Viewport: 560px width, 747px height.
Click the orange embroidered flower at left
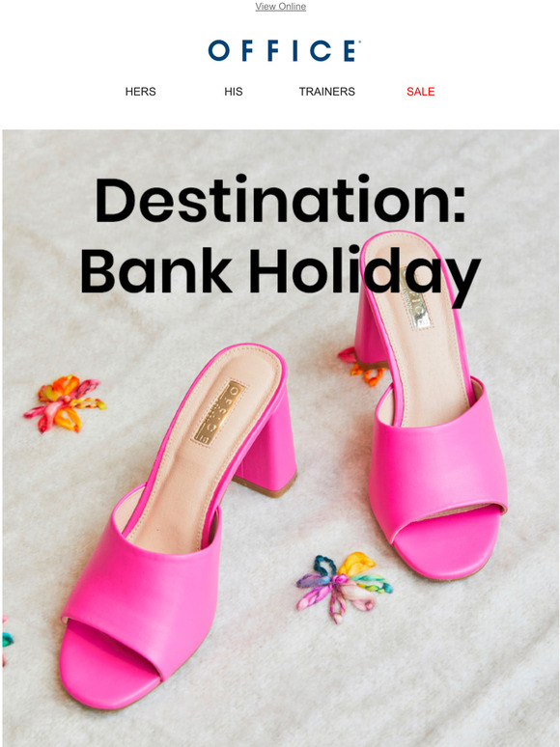[x=66, y=403]
